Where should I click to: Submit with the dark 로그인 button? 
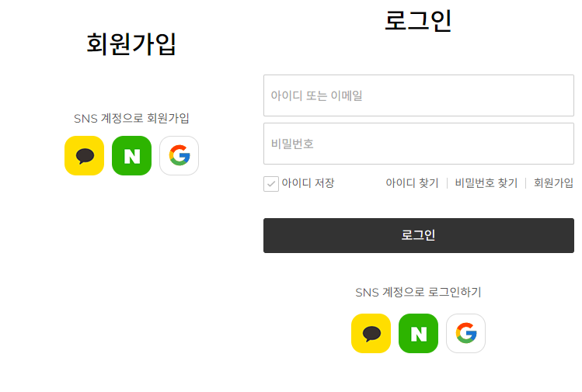point(419,235)
